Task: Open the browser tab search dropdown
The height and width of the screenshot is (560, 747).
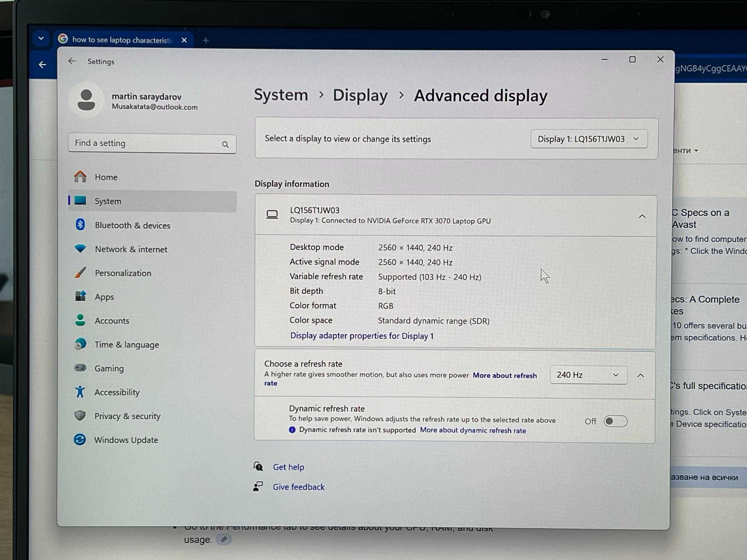Action: tap(41, 38)
